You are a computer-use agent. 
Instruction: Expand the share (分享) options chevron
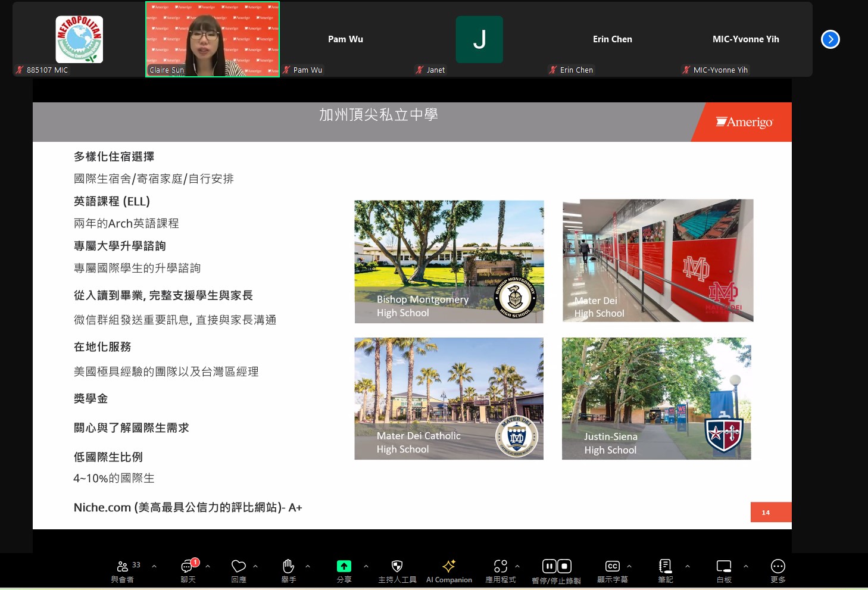[x=366, y=566]
